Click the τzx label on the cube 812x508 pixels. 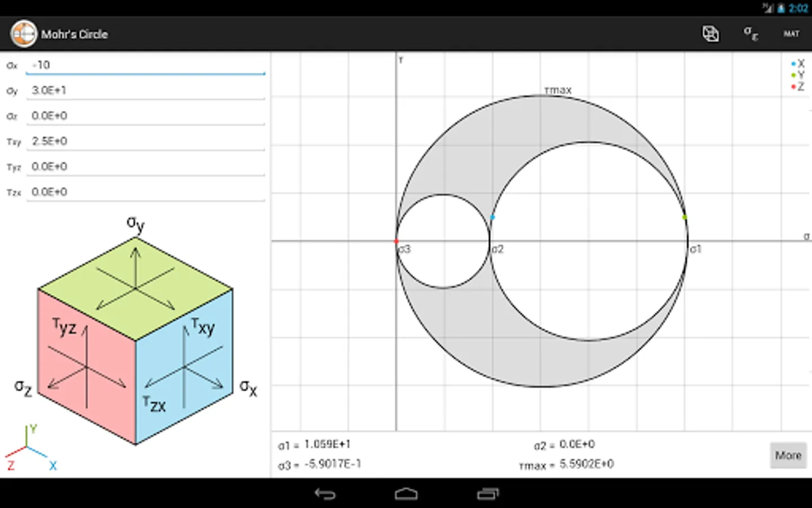pyautogui.click(x=154, y=404)
